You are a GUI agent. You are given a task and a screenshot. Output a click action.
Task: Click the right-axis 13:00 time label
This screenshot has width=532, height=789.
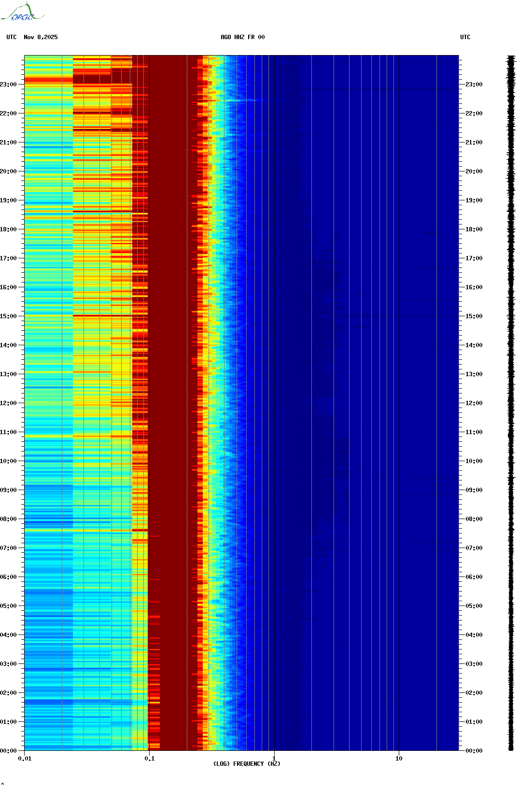(474, 374)
